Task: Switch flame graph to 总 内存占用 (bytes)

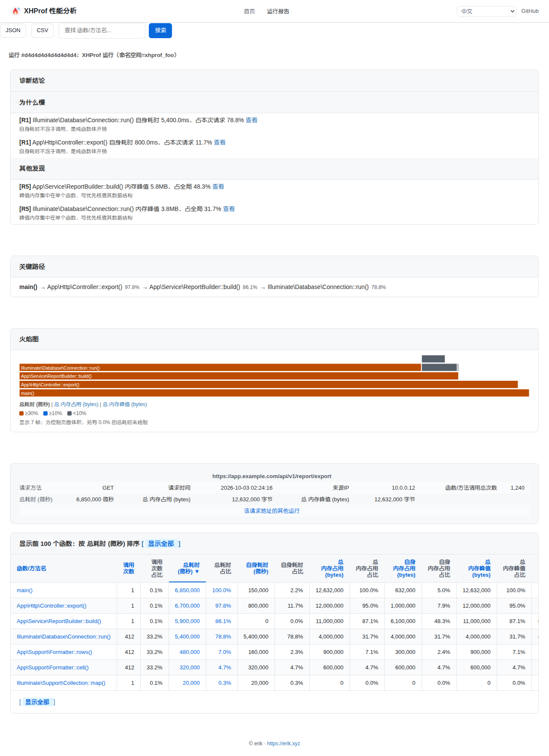Action: [x=76, y=404]
